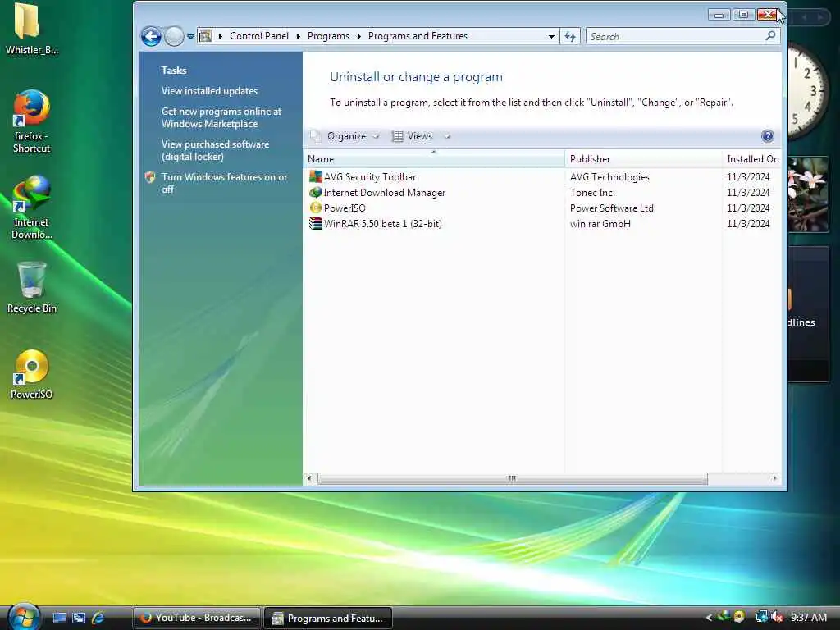This screenshot has width=840, height=630.
Task: Click the sidebar previous gadgets page arrow
Action: point(804,17)
